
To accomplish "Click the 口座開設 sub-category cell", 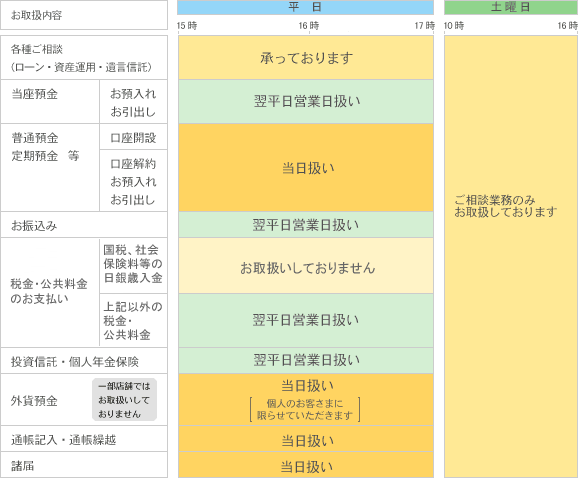I will point(133,137).
